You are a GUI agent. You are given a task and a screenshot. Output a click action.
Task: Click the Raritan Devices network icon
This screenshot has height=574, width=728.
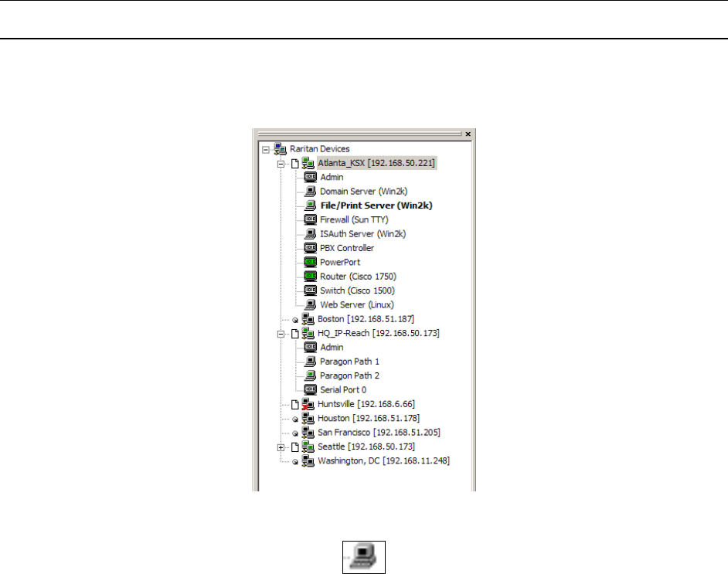280,149
